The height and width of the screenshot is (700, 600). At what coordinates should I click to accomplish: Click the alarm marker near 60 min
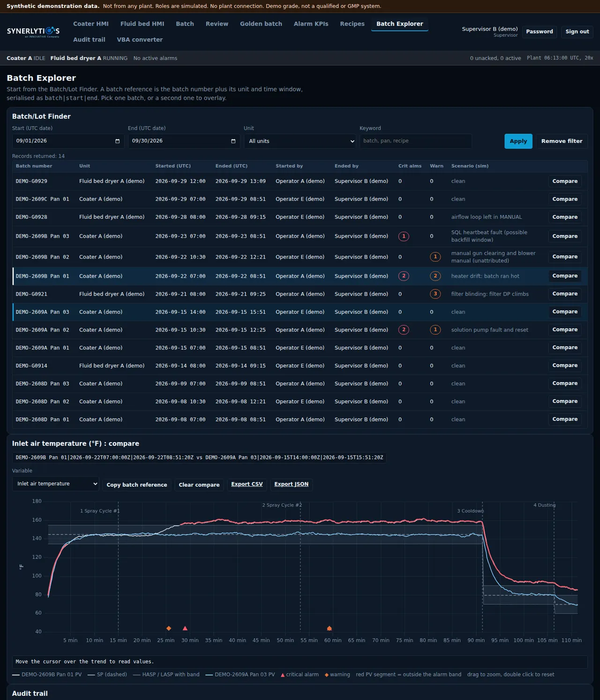330,628
